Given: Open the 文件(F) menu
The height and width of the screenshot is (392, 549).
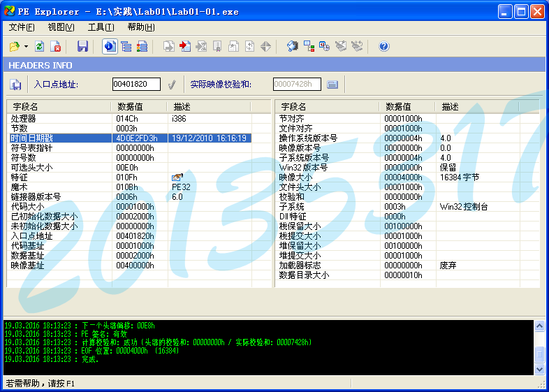Looking at the screenshot, I should point(22,27).
